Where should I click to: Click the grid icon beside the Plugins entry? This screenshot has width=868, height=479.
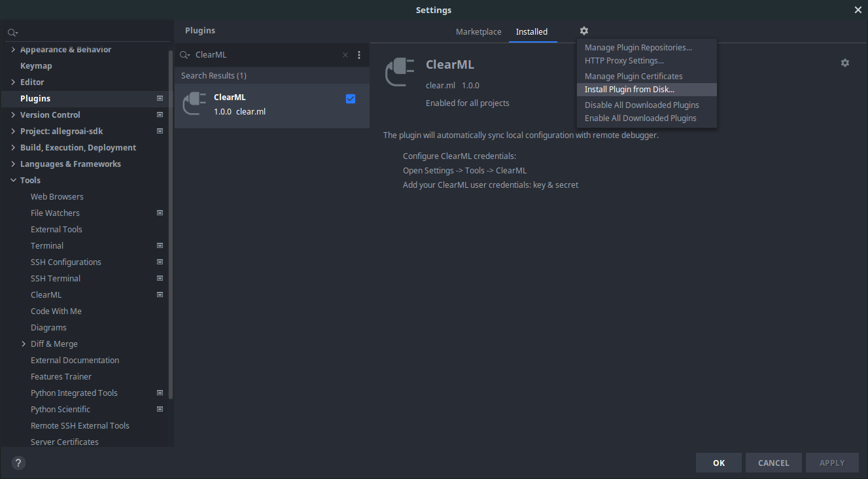click(160, 98)
